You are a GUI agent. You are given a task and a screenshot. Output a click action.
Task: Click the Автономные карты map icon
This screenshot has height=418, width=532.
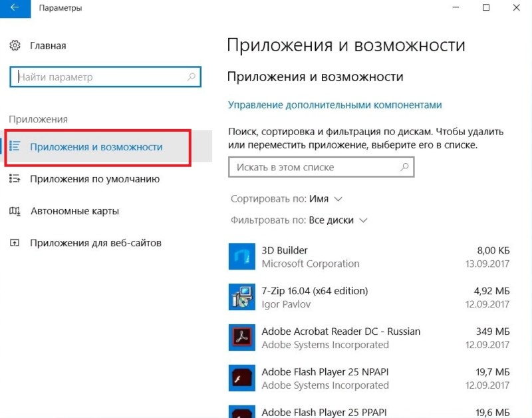coord(15,211)
